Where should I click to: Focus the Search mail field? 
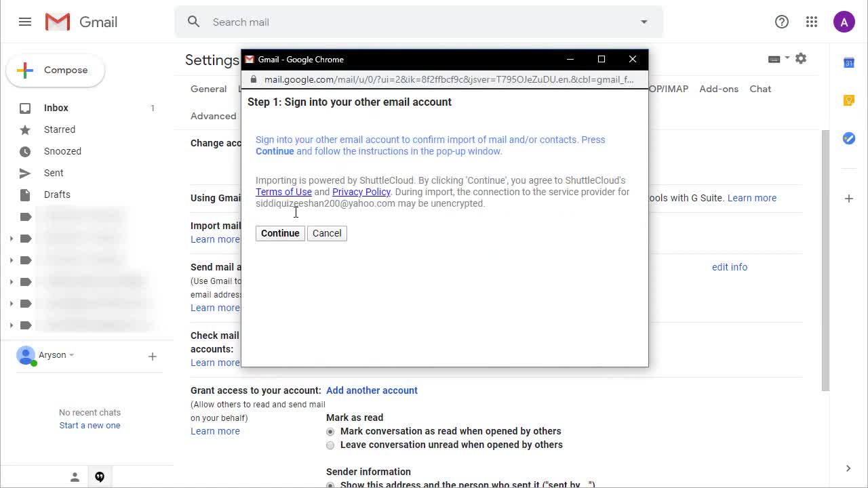pos(418,22)
